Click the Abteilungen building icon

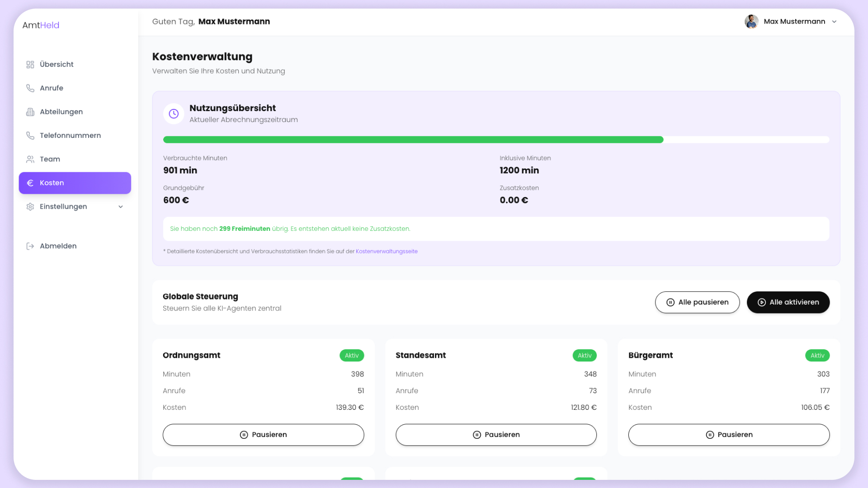tap(30, 112)
